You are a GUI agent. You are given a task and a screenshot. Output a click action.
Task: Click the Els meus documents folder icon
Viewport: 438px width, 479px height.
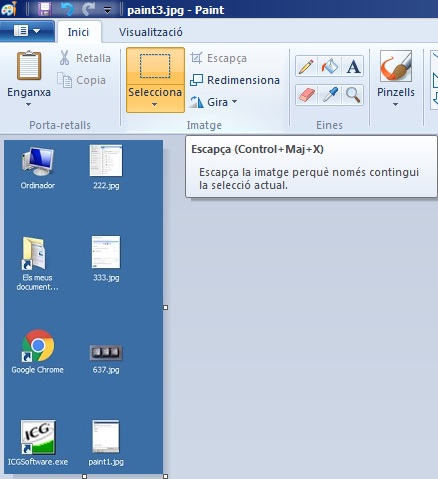[33, 253]
